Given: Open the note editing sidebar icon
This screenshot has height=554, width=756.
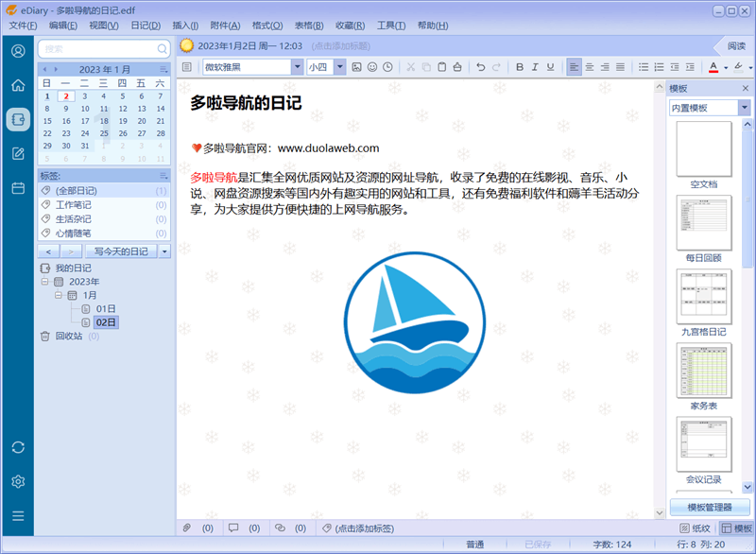Looking at the screenshot, I should [x=18, y=154].
